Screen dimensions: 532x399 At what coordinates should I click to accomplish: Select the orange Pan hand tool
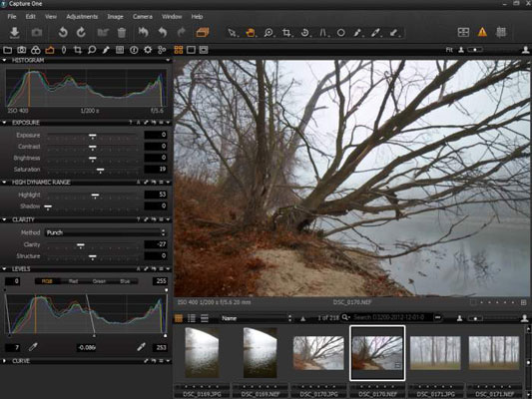pyautogui.click(x=251, y=33)
